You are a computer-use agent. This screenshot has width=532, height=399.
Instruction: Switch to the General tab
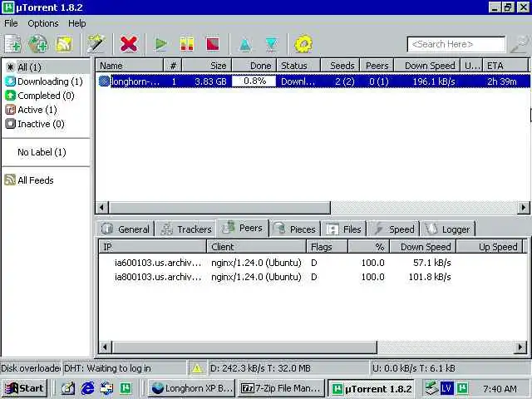point(126,229)
